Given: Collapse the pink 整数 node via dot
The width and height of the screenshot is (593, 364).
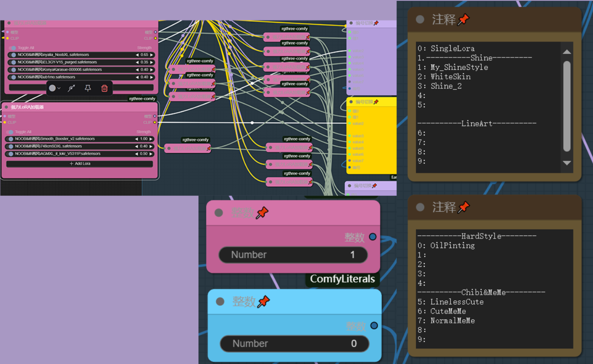Looking at the screenshot, I should [218, 213].
